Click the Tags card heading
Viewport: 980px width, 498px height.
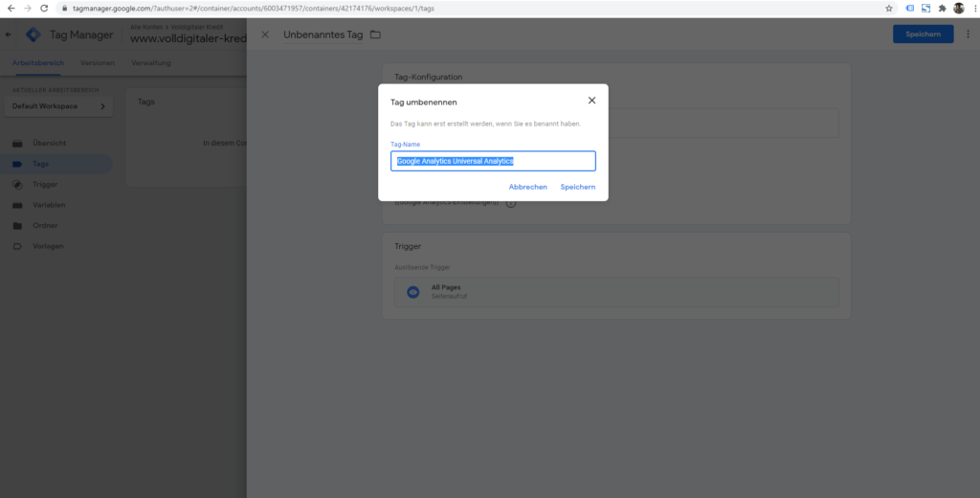146,102
